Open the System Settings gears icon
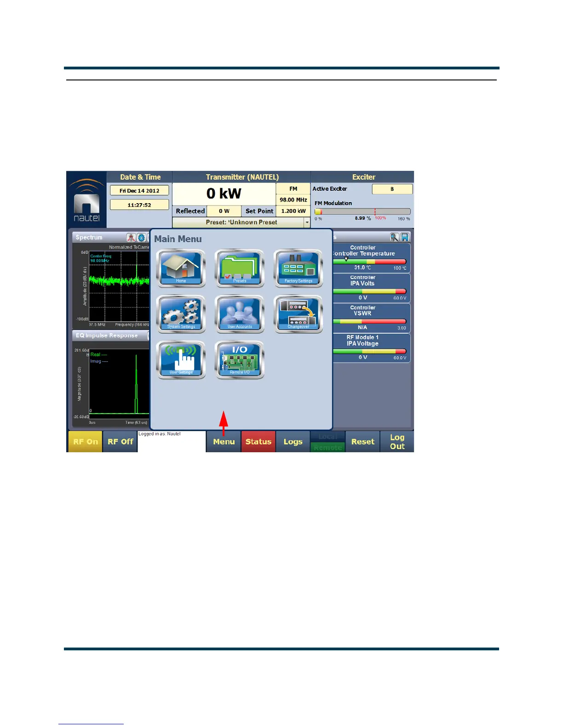The image size is (563, 728). pyautogui.click(x=181, y=314)
